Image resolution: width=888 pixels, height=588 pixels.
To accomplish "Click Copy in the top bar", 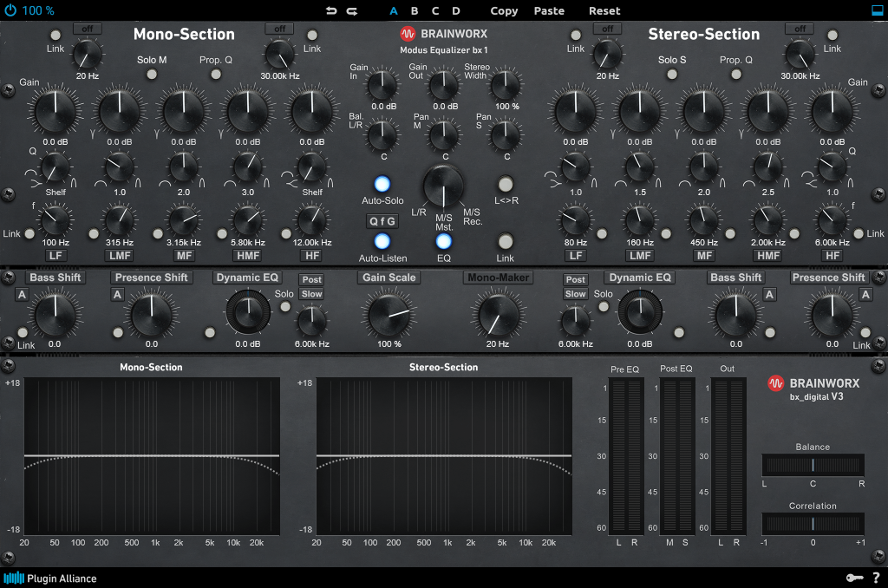I will pos(504,10).
